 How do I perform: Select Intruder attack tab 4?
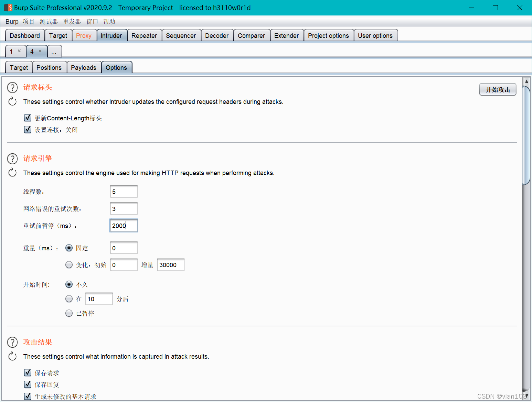pos(32,51)
